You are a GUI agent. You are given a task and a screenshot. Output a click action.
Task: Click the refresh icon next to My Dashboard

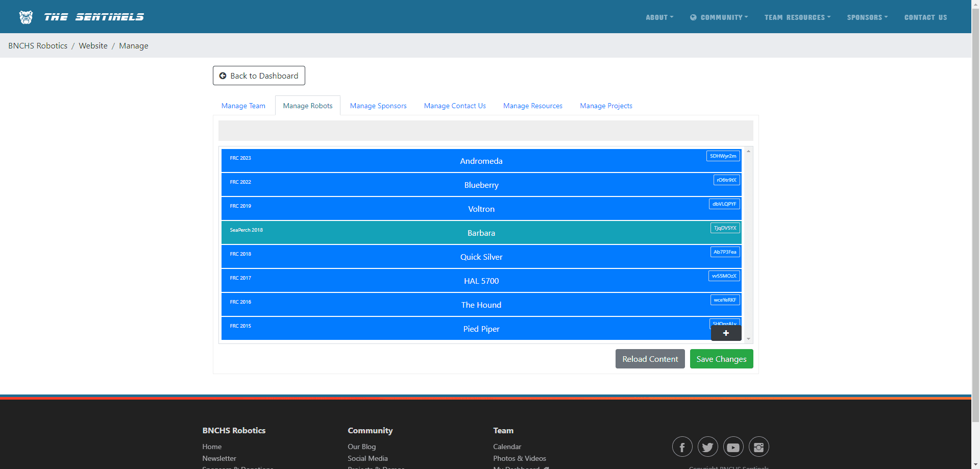tap(547, 467)
